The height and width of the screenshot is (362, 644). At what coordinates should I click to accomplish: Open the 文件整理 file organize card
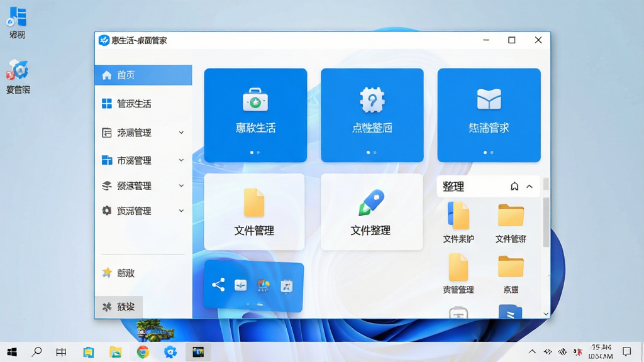coord(371,212)
